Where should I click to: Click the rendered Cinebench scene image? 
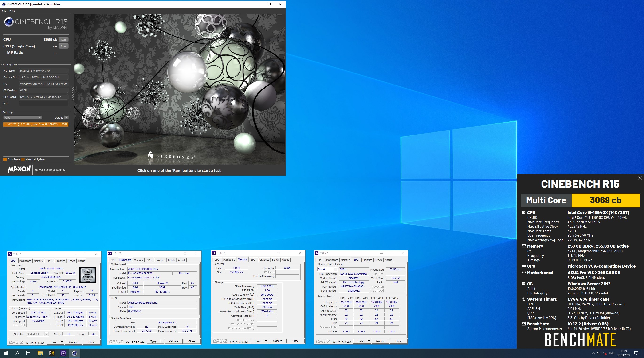(x=180, y=89)
